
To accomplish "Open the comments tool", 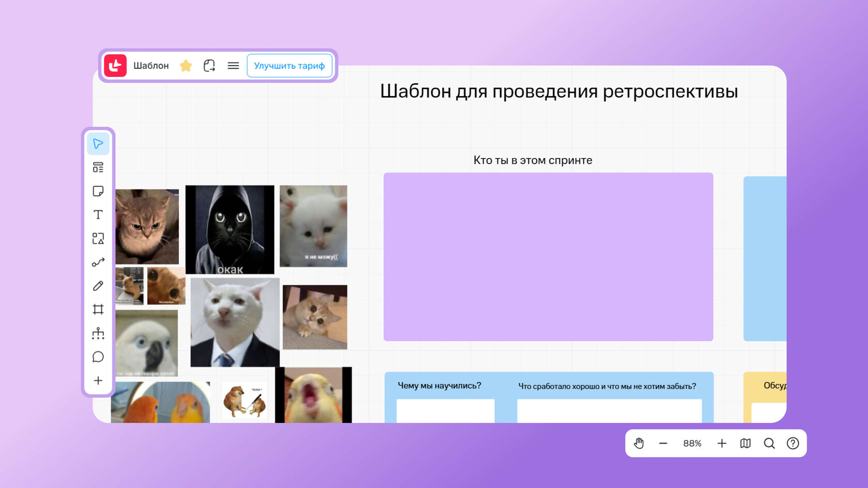I will point(98,357).
